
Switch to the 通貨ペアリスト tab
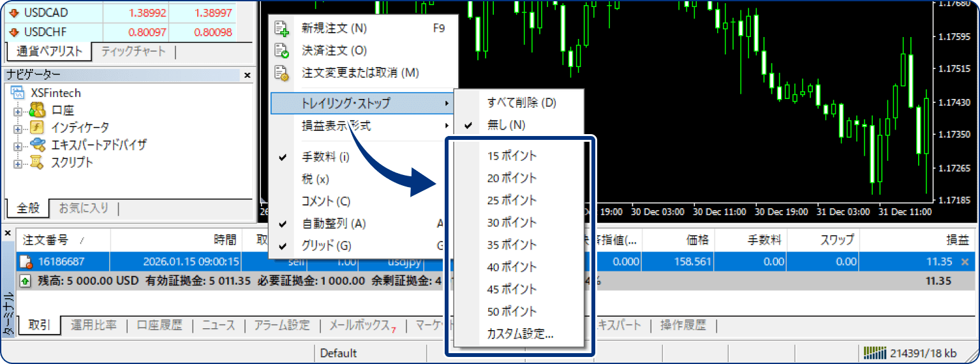pyautogui.click(x=49, y=52)
